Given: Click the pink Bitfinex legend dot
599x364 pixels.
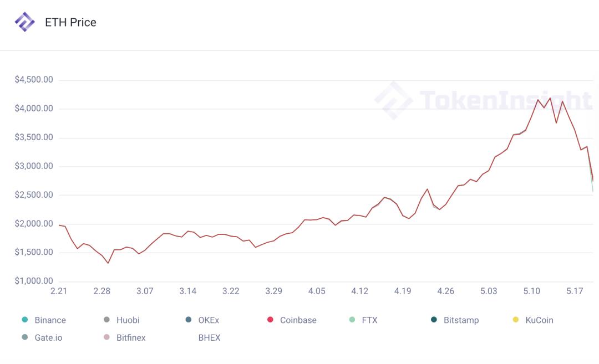Looking at the screenshot, I should click(x=106, y=337).
